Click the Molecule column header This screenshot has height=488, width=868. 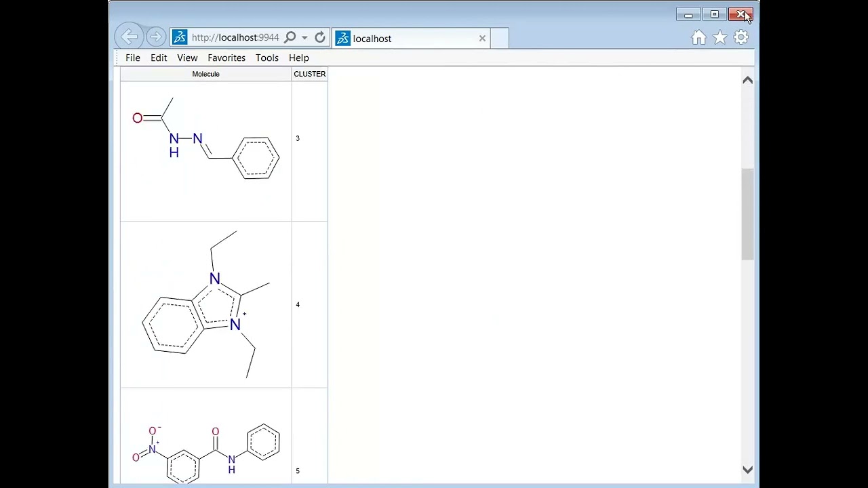coord(205,74)
